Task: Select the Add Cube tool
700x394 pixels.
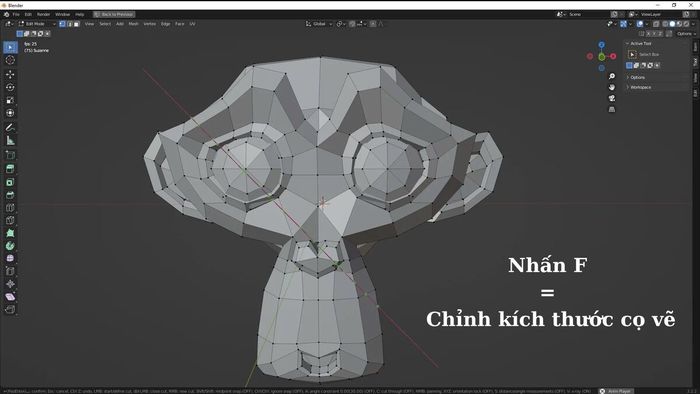Action: pyautogui.click(x=10, y=155)
